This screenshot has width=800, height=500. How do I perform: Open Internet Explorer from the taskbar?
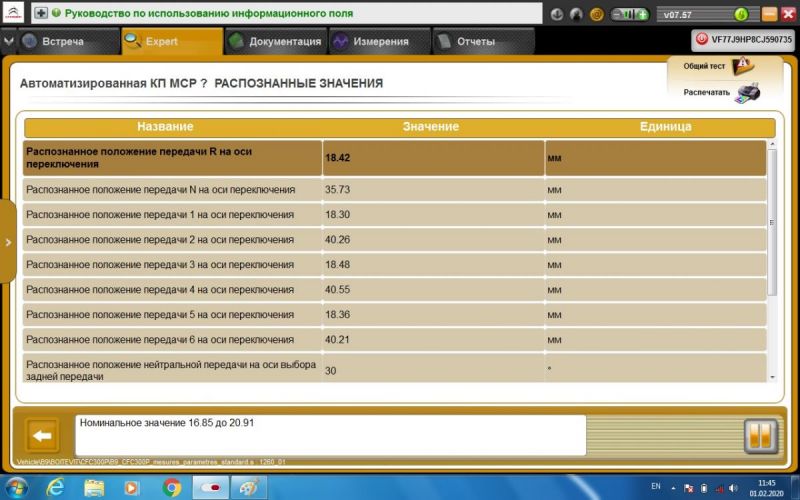56,486
